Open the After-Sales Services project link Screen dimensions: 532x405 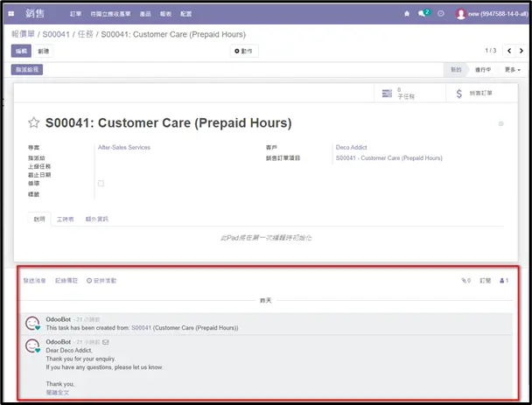pos(124,147)
